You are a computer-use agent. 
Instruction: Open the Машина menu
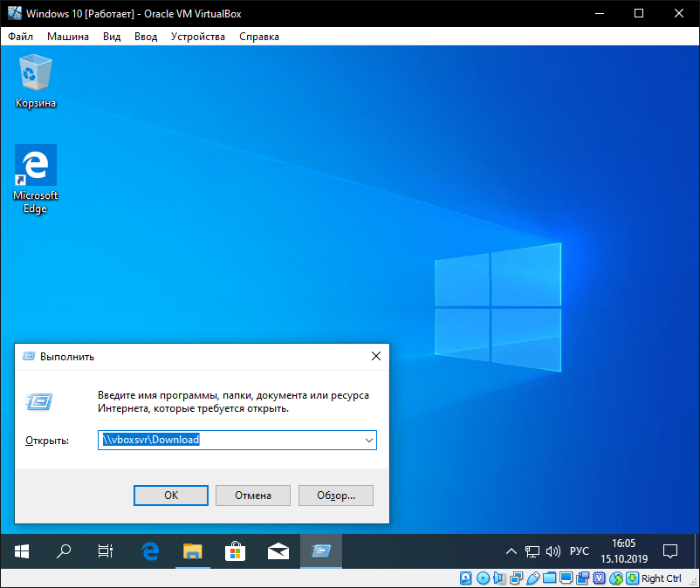coord(68,37)
